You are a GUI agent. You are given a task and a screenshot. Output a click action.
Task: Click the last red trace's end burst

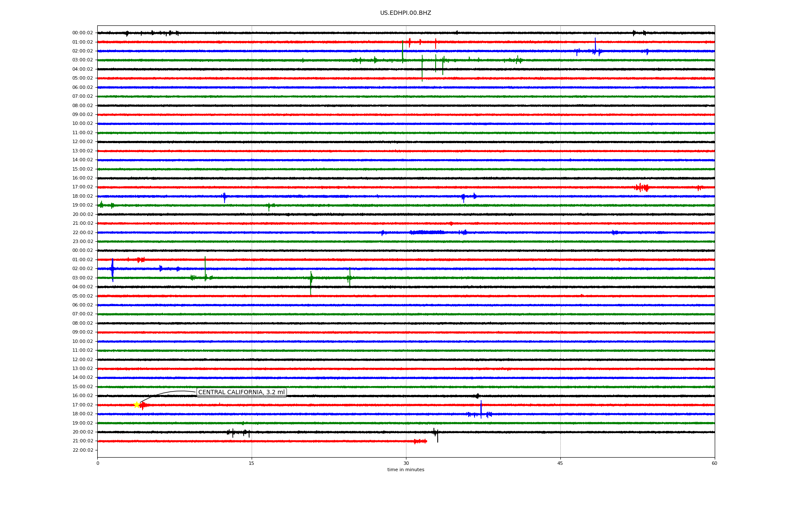click(420, 441)
